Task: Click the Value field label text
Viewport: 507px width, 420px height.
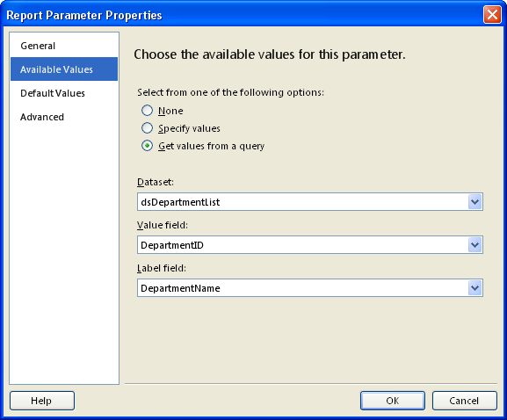Action: click(163, 225)
